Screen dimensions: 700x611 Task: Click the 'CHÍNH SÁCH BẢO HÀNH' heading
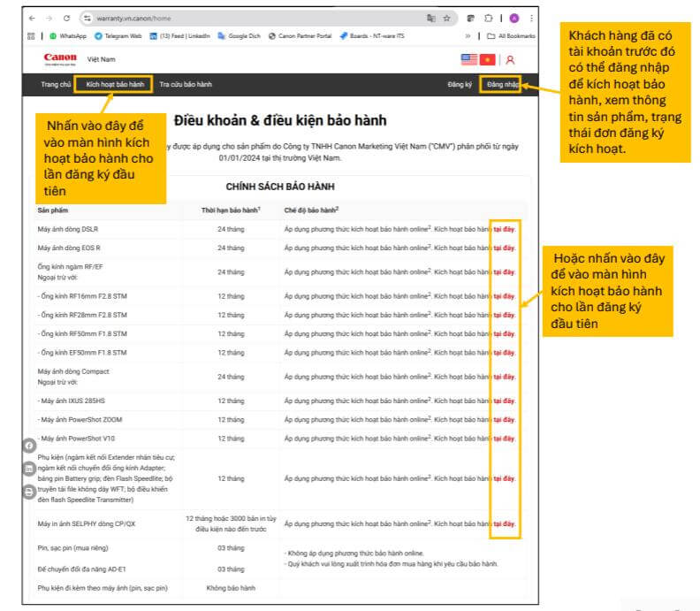(280, 187)
